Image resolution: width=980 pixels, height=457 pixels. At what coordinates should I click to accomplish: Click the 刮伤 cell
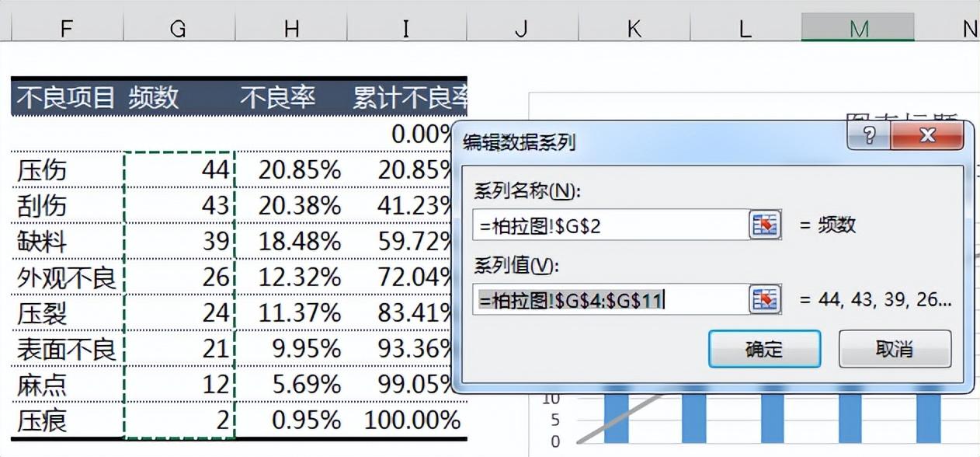(67, 205)
